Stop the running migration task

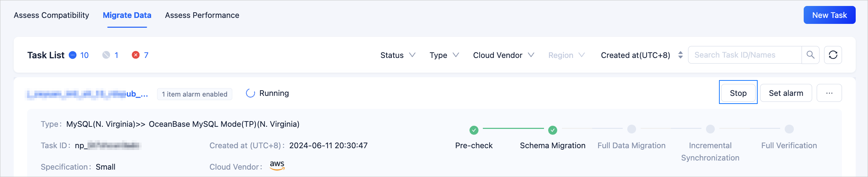738,93
